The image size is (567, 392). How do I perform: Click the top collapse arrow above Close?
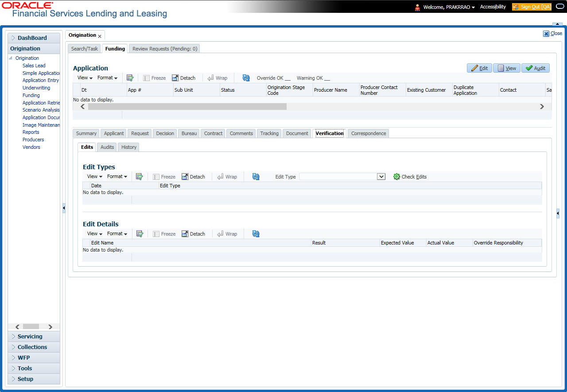557,24
